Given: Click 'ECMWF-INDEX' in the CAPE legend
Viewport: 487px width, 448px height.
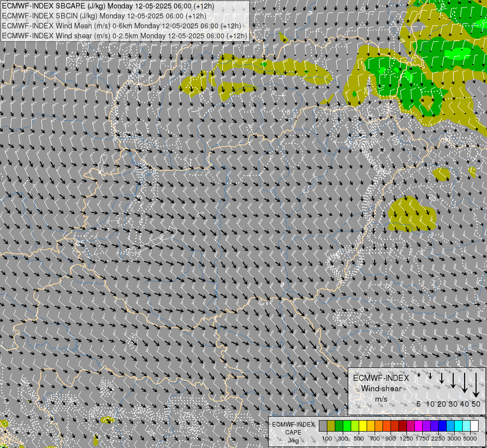Looking at the screenshot, I should tap(293, 425).
